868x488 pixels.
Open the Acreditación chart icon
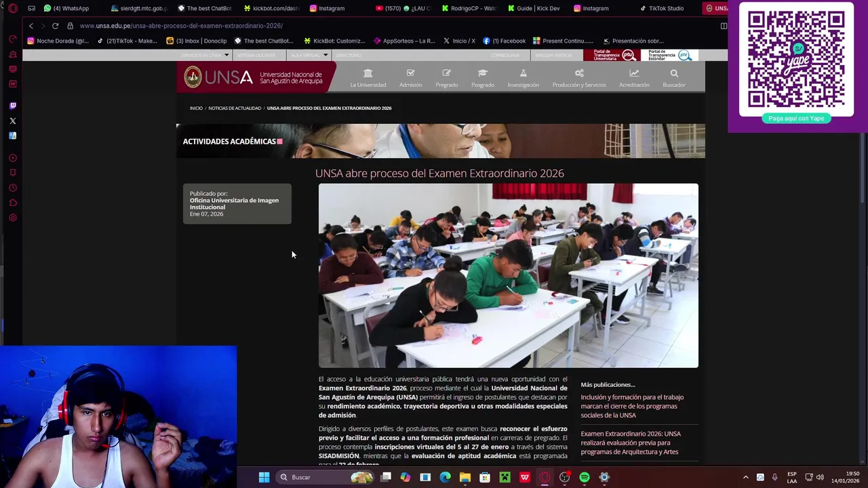tap(634, 73)
